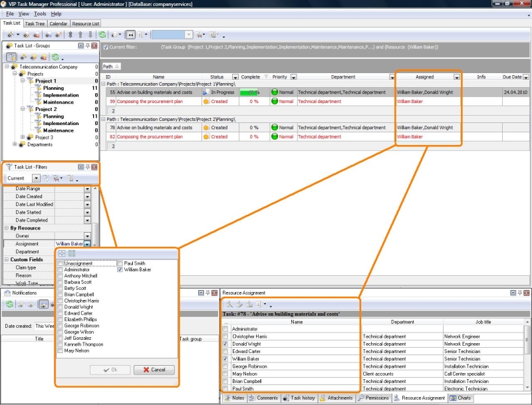Check Anthony Mitchell in the assignment popup
Screen dimensions: 532x405
(61, 276)
